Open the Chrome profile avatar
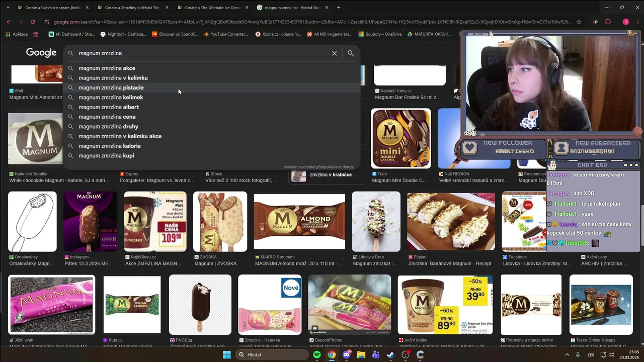The height and width of the screenshot is (362, 644). point(626,22)
